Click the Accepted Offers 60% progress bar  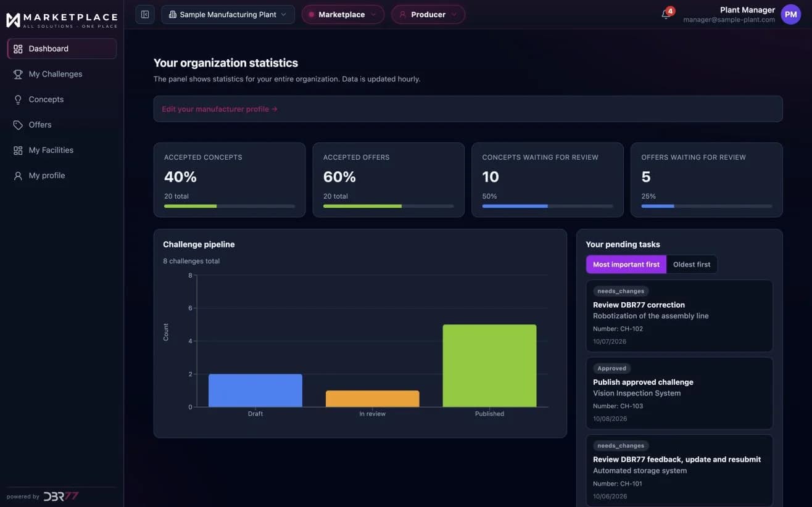coord(389,206)
